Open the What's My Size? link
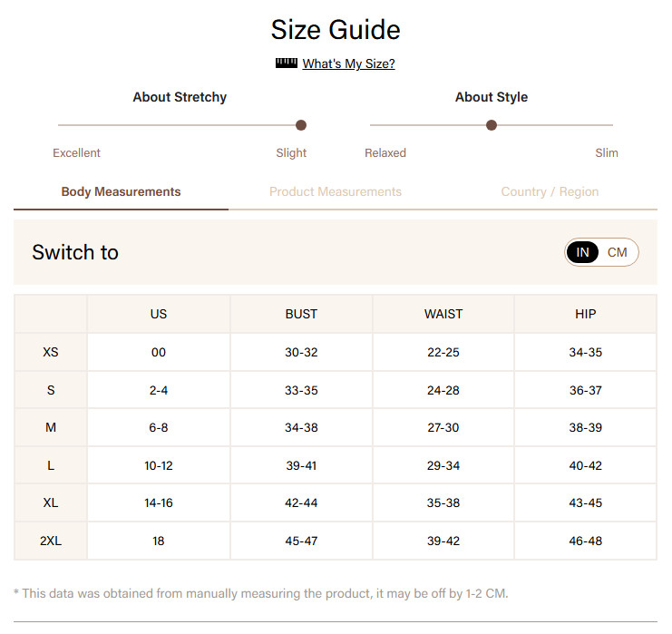Screen dimensions: 672x634 [x=348, y=63]
